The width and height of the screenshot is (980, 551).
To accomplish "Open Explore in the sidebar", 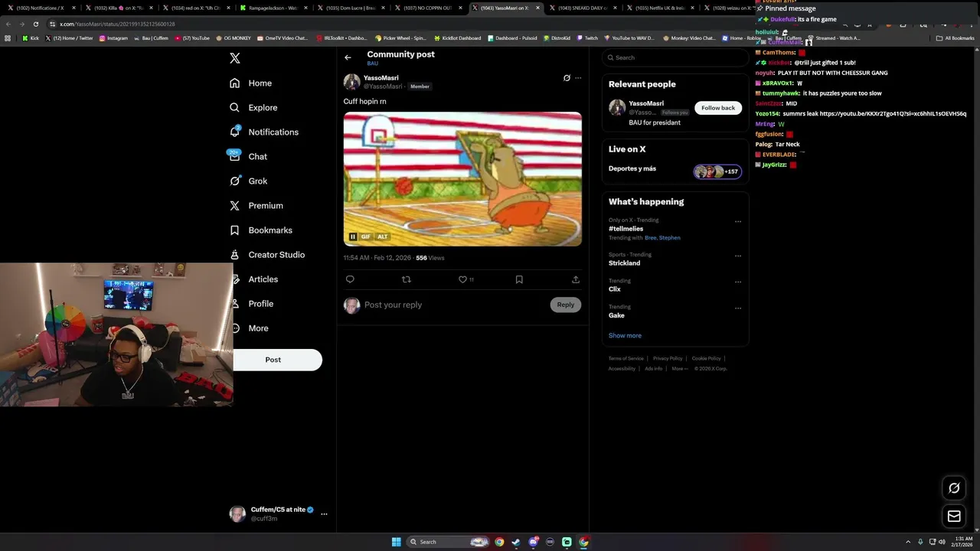I will click(254, 107).
